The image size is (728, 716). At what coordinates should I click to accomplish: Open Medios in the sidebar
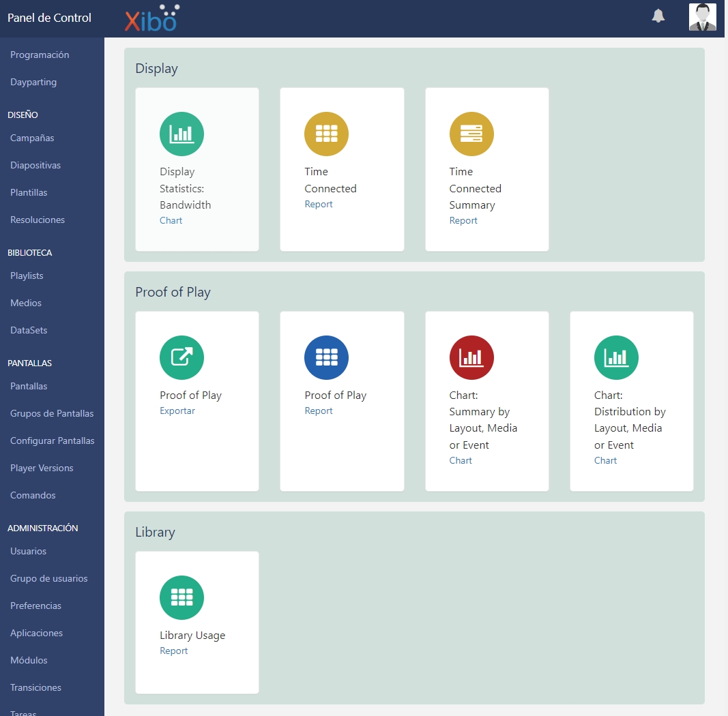[25, 303]
